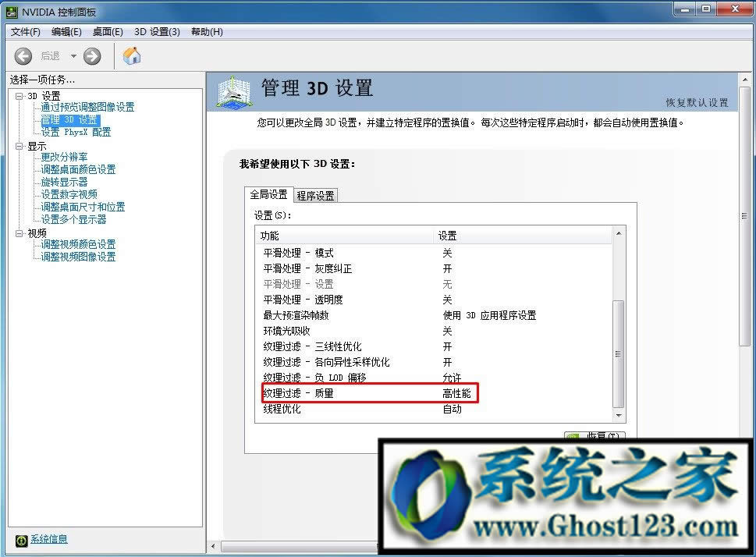Image resolution: width=756 pixels, height=557 pixels.
Task: Select 纹理过滤 - 负 LOD 偏移 row
Action: coord(434,378)
